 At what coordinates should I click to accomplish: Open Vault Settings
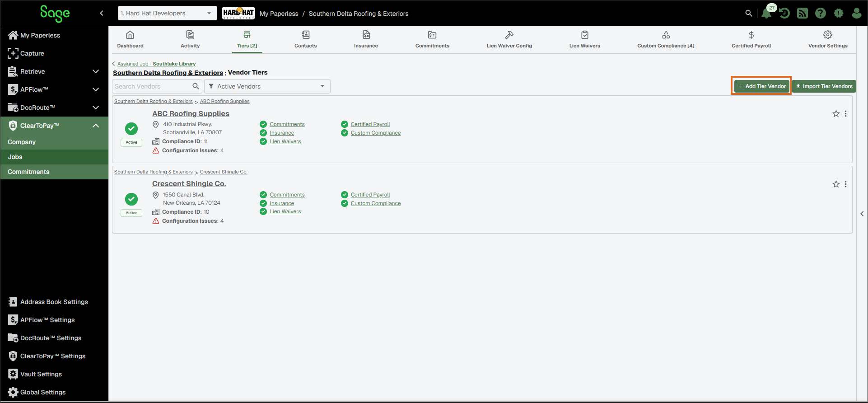click(54, 374)
